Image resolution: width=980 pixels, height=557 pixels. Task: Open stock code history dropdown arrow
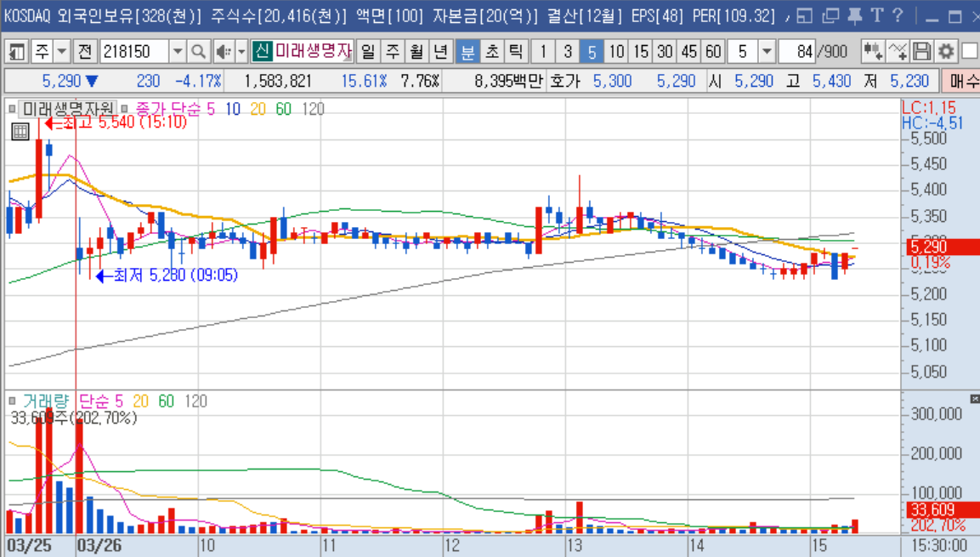[x=178, y=51]
